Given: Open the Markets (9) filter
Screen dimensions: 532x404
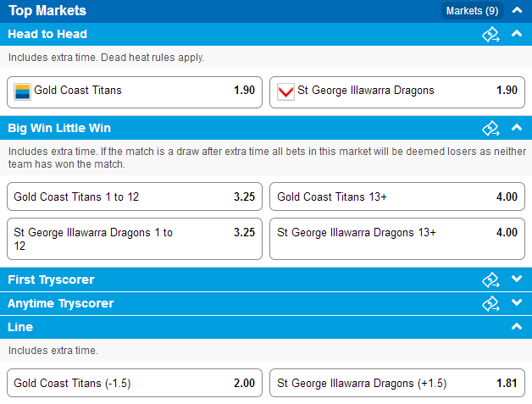Looking at the screenshot, I should 473,11.
